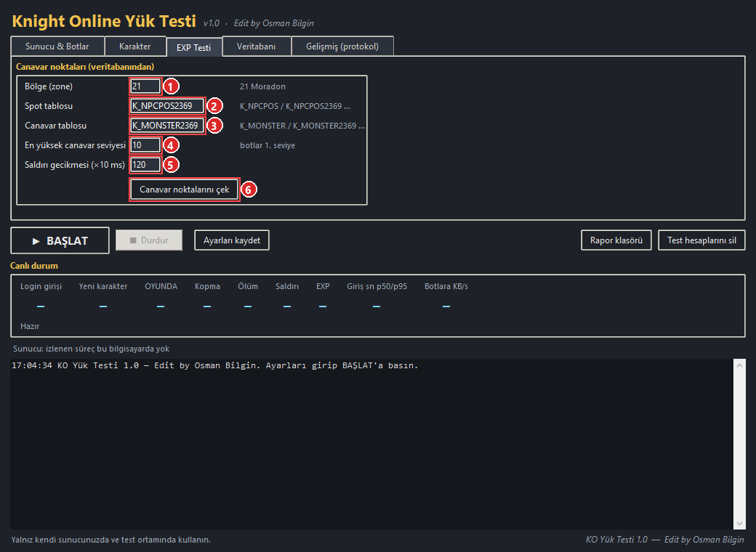This screenshot has width=756, height=552.
Task: Click the Canavar tablosu input field
Action: coord(166,126)
